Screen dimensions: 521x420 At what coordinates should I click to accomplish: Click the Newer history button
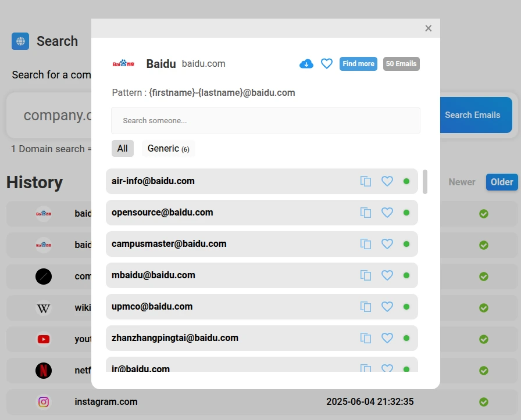462,182
